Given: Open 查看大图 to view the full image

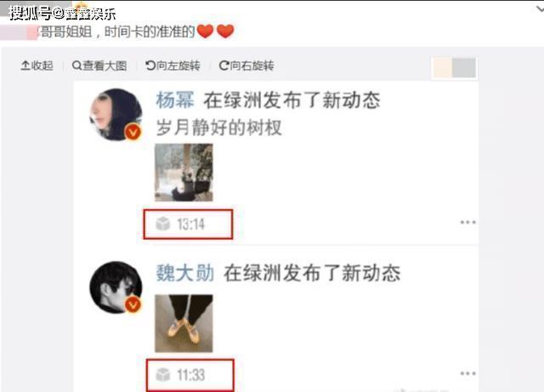Looking at the screenshot, I should (99, 65).
